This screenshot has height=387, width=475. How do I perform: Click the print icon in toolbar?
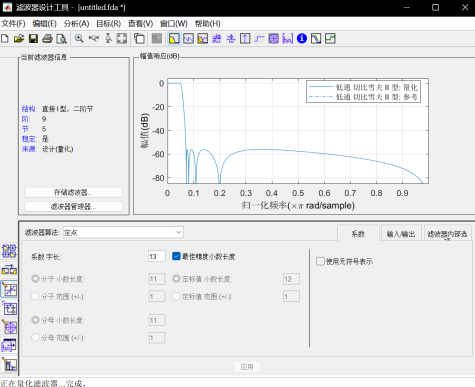(47, 39)
